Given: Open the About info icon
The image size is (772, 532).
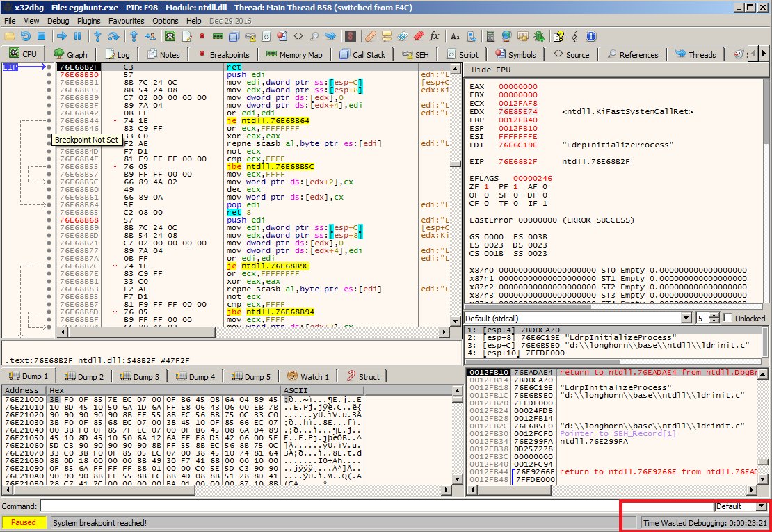Looking at the screenshot, I should [x=590, y=35].
